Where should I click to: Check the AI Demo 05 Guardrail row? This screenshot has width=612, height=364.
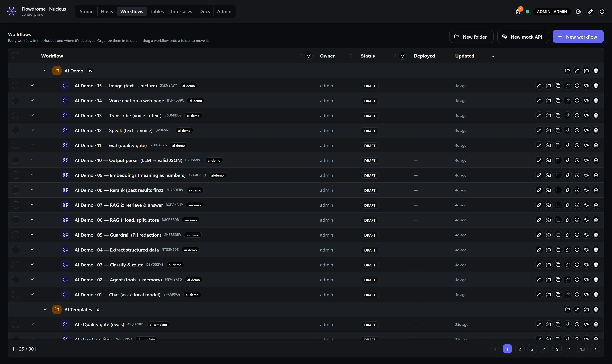tap(16, 235)
